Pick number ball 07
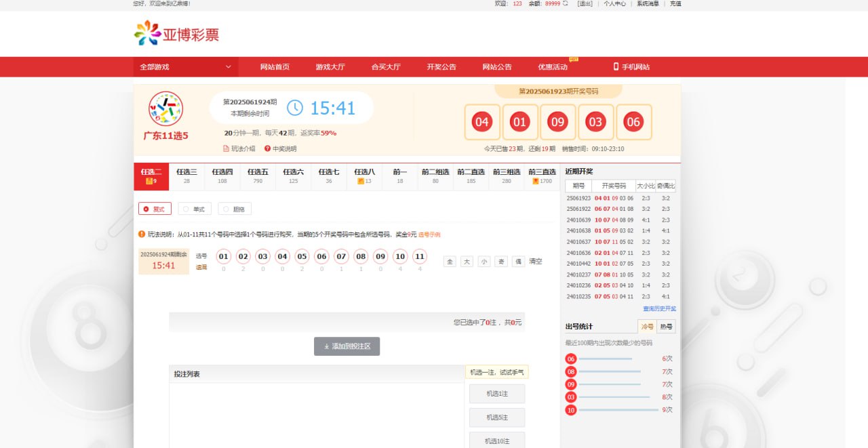The height and width of the screenshot is (448, 868). (341, 256)
